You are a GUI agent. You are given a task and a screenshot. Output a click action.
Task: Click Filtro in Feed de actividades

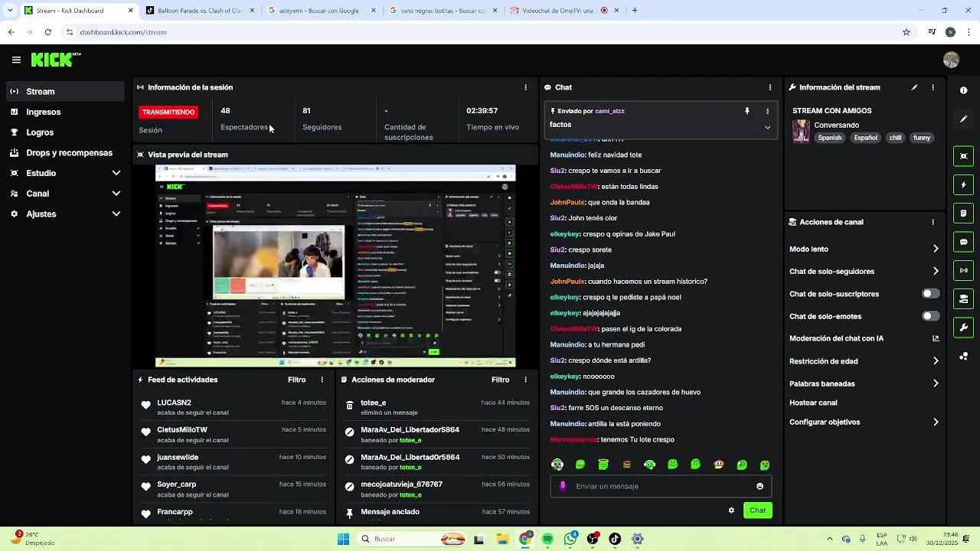(296, 380)
